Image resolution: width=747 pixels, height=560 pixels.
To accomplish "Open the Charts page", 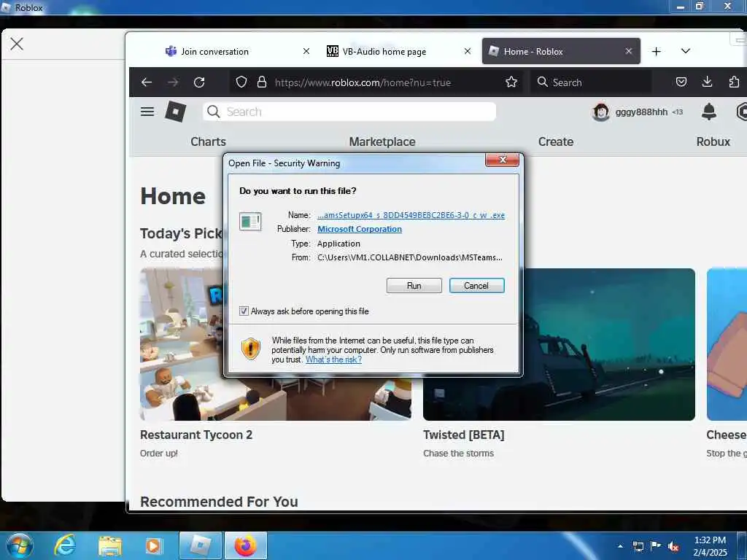I will pos(208,141).
